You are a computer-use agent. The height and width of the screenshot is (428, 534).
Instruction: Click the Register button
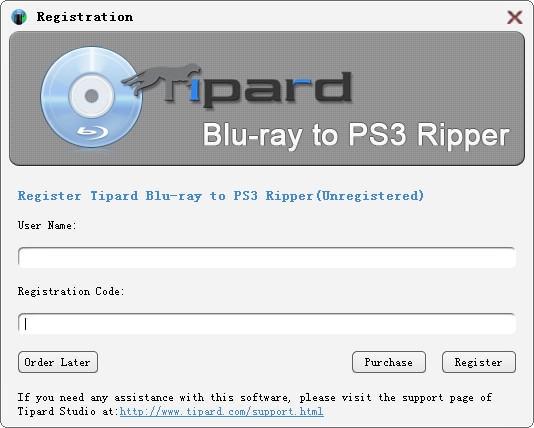coord(479,362)
